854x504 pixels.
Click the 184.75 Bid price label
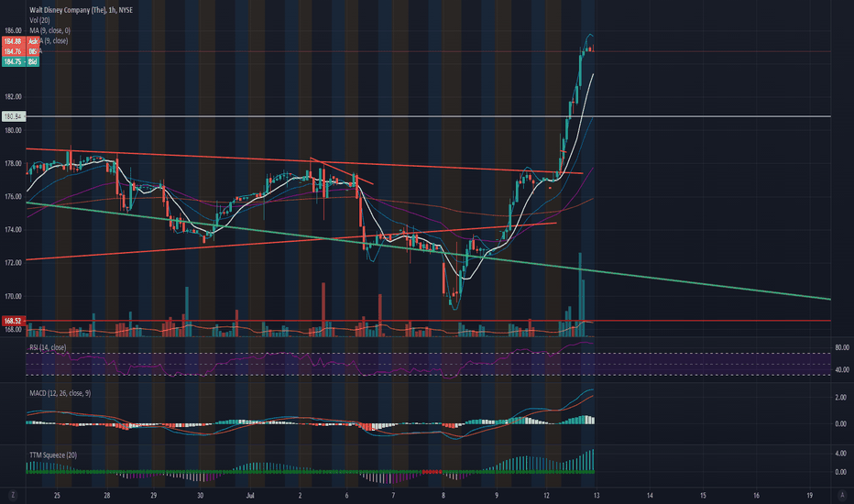(20, 62)
